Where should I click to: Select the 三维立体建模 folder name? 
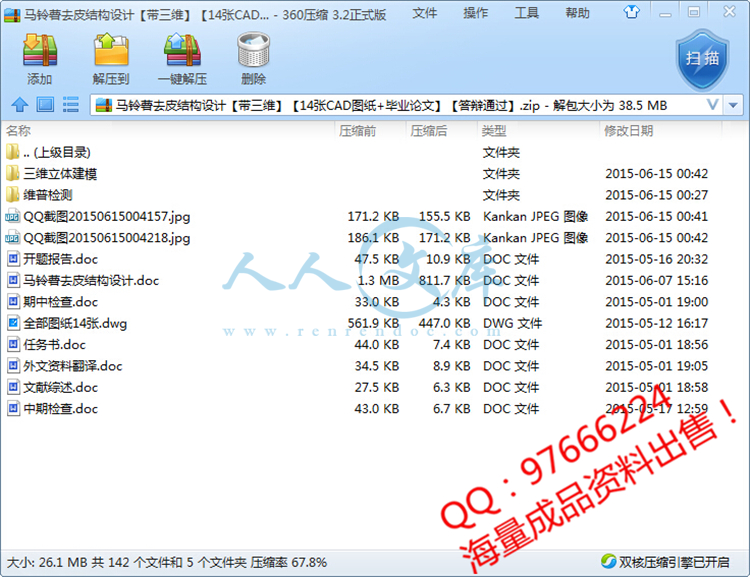pos(60,174)
